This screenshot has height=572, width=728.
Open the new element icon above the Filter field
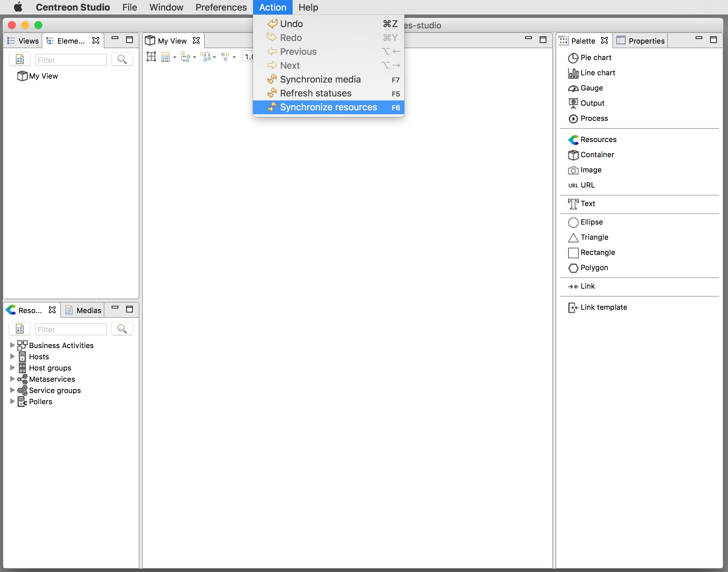[x=20, y=59]
